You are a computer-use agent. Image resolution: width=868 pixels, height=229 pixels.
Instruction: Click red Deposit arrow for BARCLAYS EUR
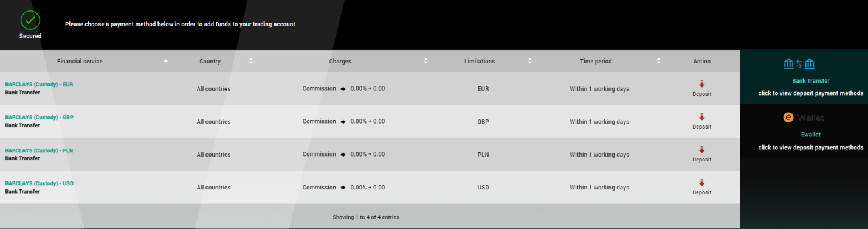(x=701, y=84)
